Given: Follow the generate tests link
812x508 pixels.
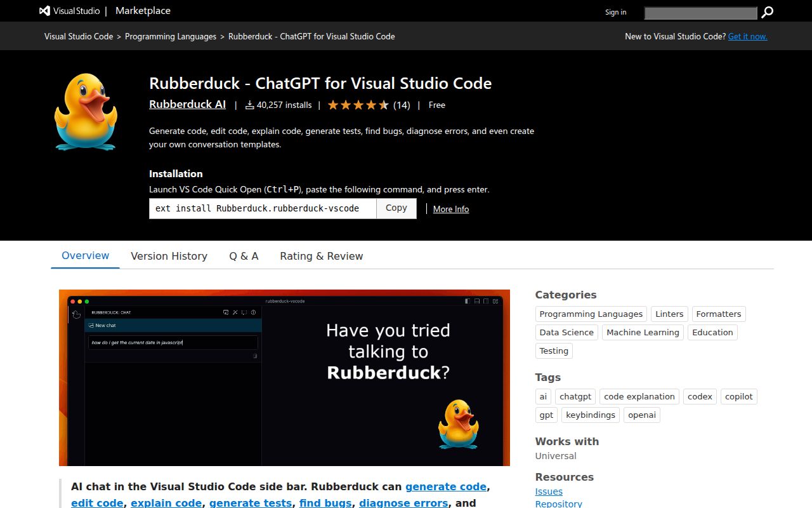Looking at the screenshot, I should coord(251,503).
